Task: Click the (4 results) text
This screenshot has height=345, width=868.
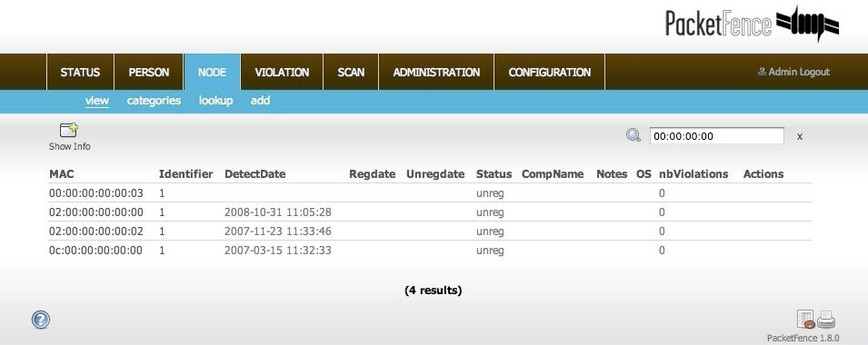Action: (434, 291)
